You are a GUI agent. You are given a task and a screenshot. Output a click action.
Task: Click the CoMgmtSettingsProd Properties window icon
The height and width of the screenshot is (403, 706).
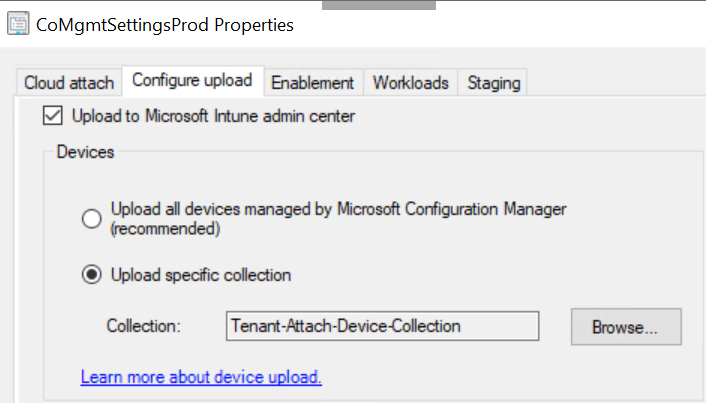coord(17,25)
